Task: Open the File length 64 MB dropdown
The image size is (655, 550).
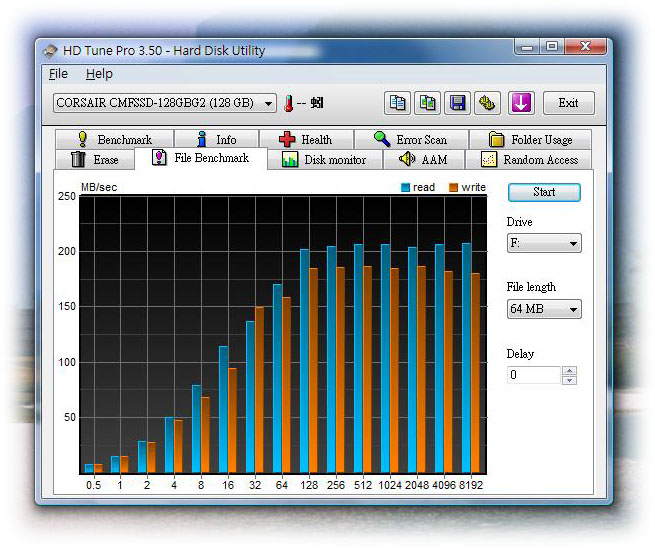Action: (x=543, y=310)
